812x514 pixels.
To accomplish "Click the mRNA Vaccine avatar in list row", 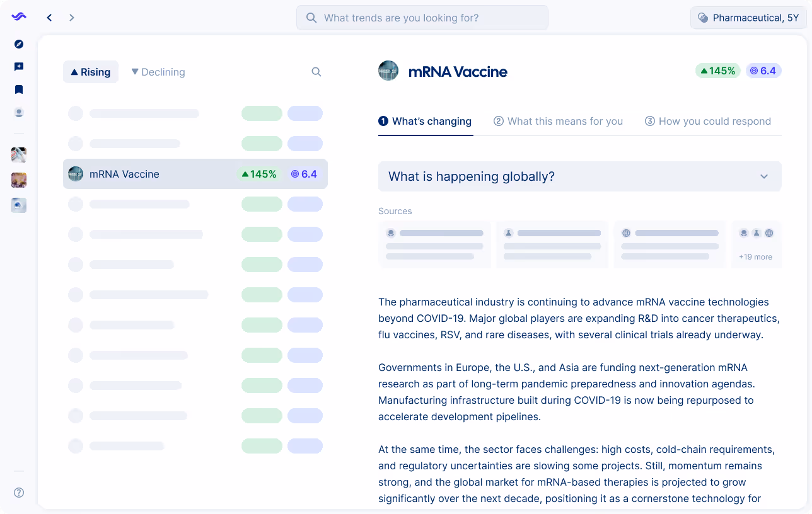I will pyautogui.click(x=76, y=174).
